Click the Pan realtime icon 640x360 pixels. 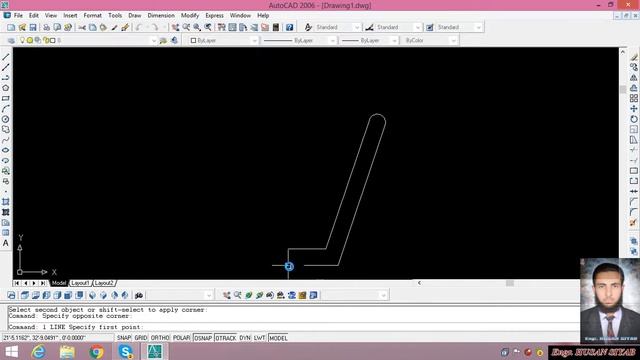[x=175, y=27]
